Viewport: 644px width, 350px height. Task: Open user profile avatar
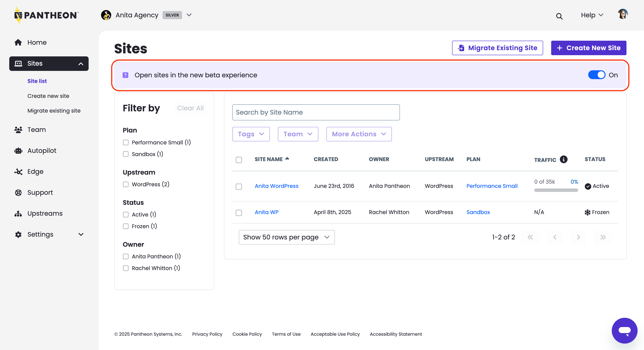622,14
